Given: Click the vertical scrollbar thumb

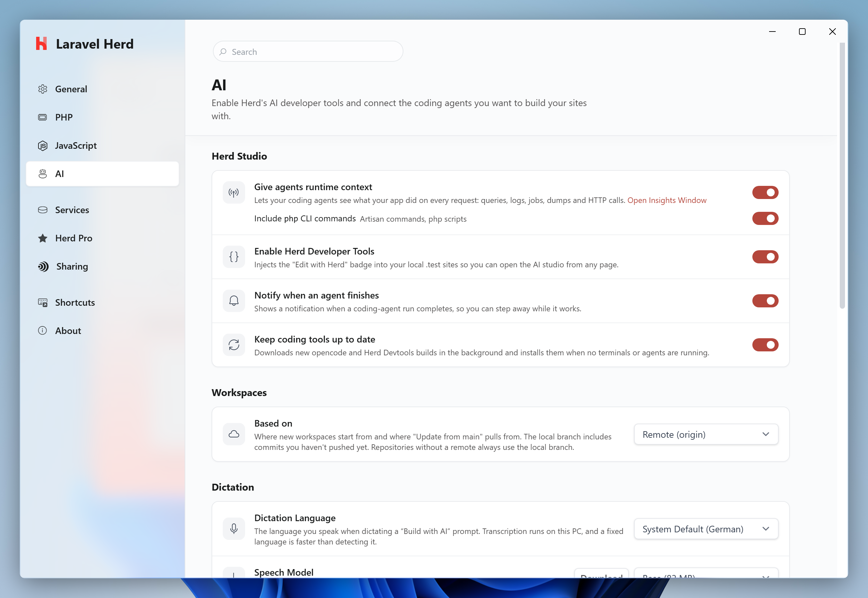Looking at the screenshot, I should tap(842, 175).
